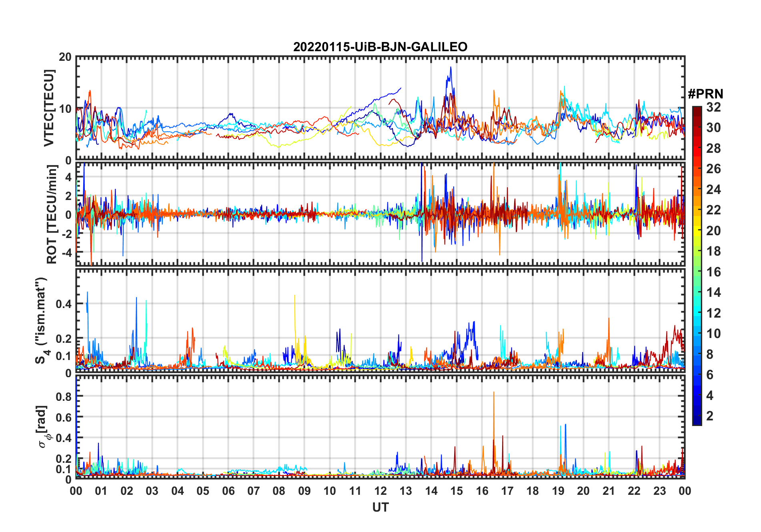Select x-axis hour tick 07
Viewport: 761px width, 532px height.
(x=254, y=491)
